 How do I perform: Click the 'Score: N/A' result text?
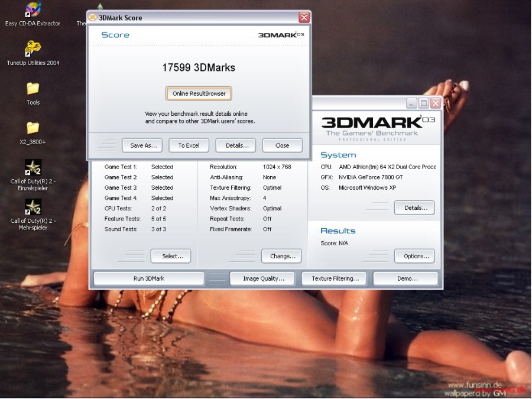334,244
